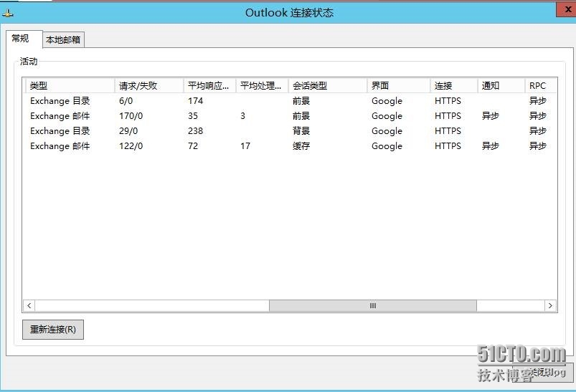Viewport: 576px width, 392px height.
Task: Select the Exchange 目录 row with 6/0
Action: [x=290, y=100]
